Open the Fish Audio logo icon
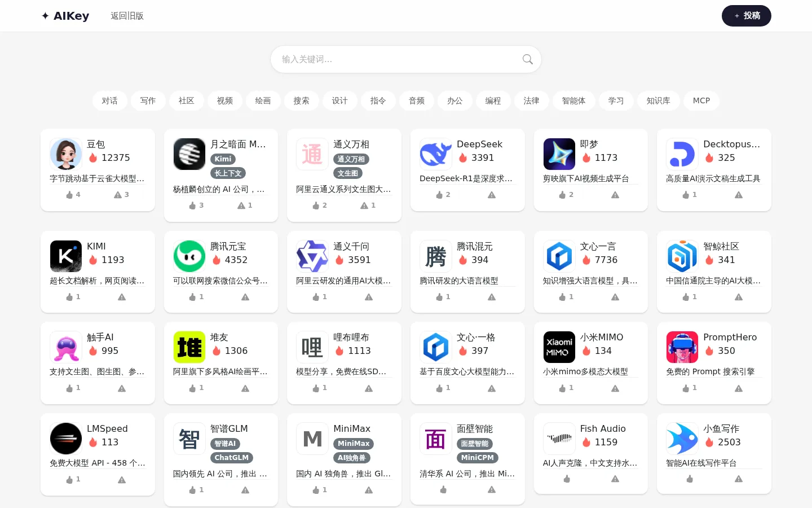The width and height of the screenshot is (812, 508). tap(559, 439)
